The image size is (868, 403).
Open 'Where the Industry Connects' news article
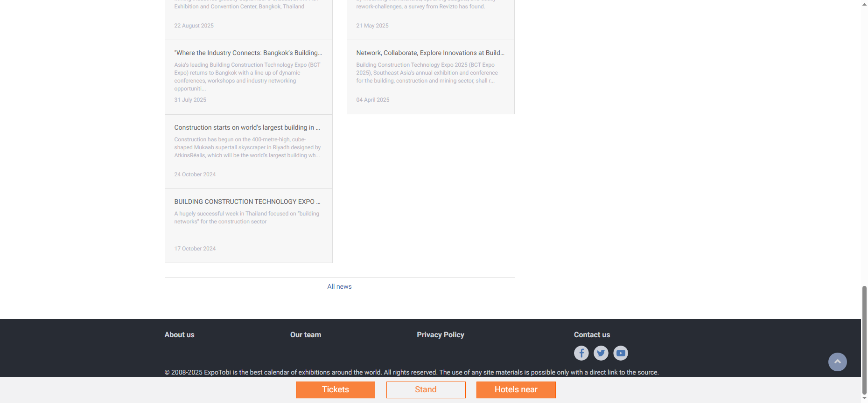coord(248,53)
